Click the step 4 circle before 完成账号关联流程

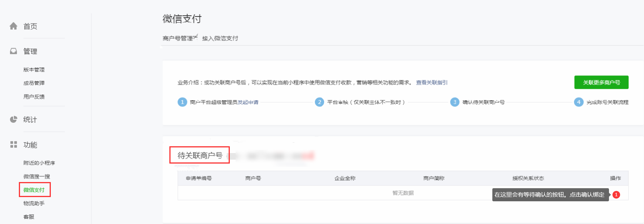pos(579,102)
